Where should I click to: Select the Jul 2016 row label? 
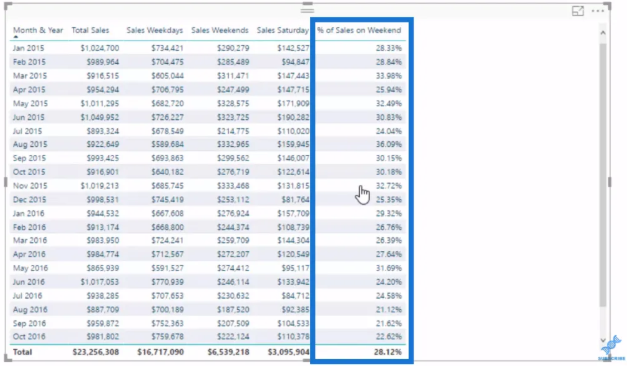(x=27, y=296)
